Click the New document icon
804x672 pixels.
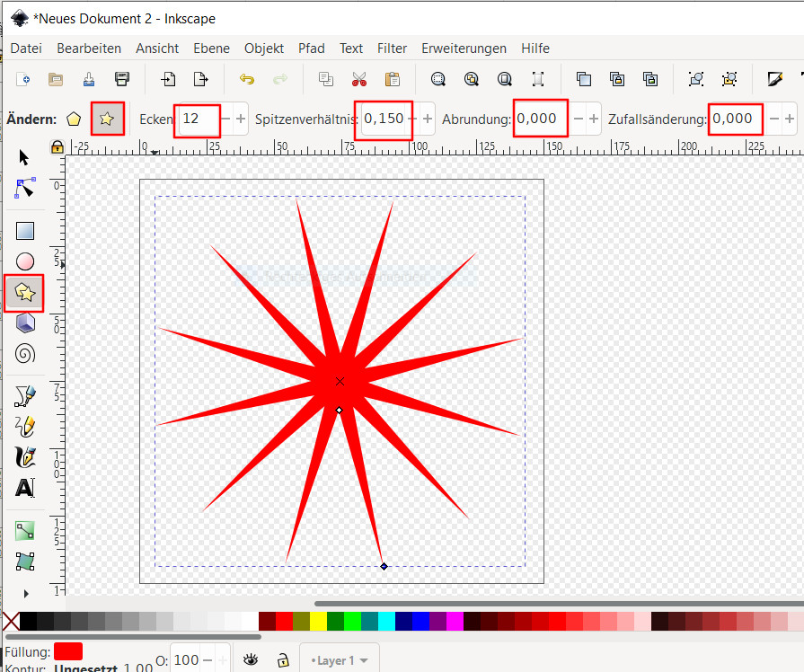click(23, 79)
